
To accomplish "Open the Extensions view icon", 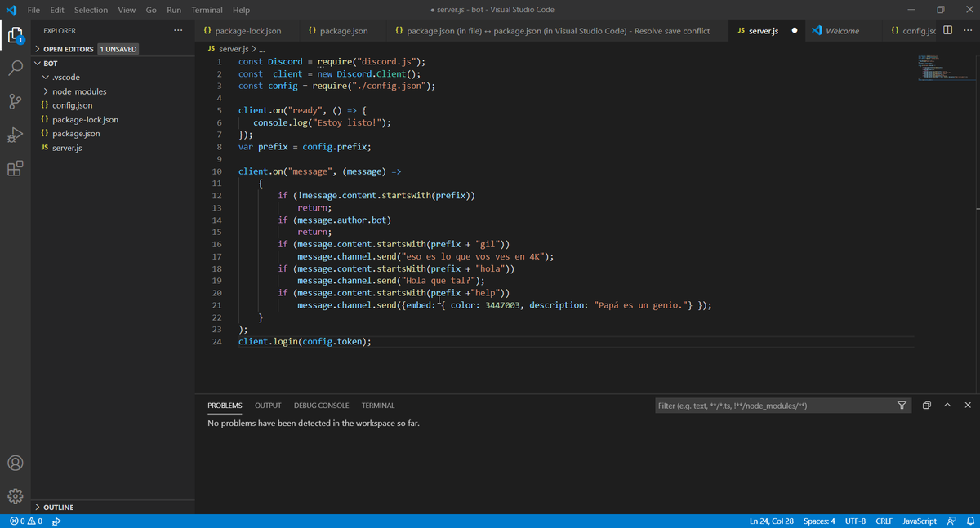I will 16,168.
